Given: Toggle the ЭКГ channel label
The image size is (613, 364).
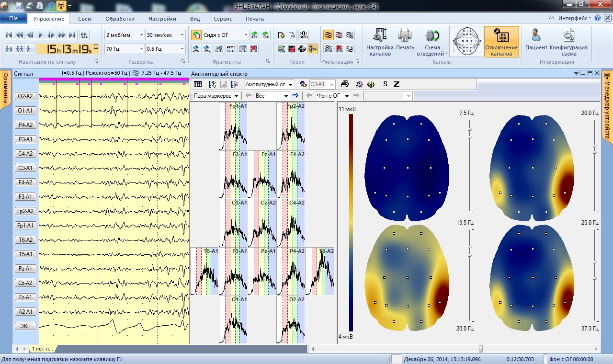Looking at the screenshot, I should click(25, 326).
